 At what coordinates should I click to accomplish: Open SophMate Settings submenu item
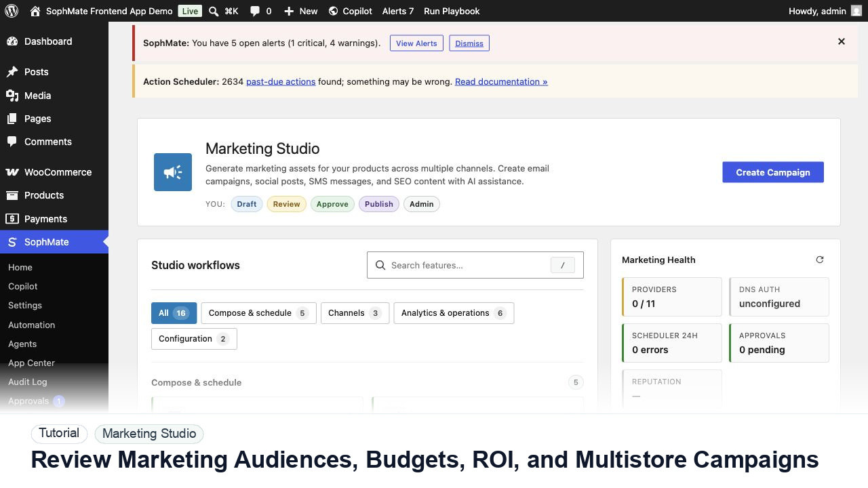(25, 305)
